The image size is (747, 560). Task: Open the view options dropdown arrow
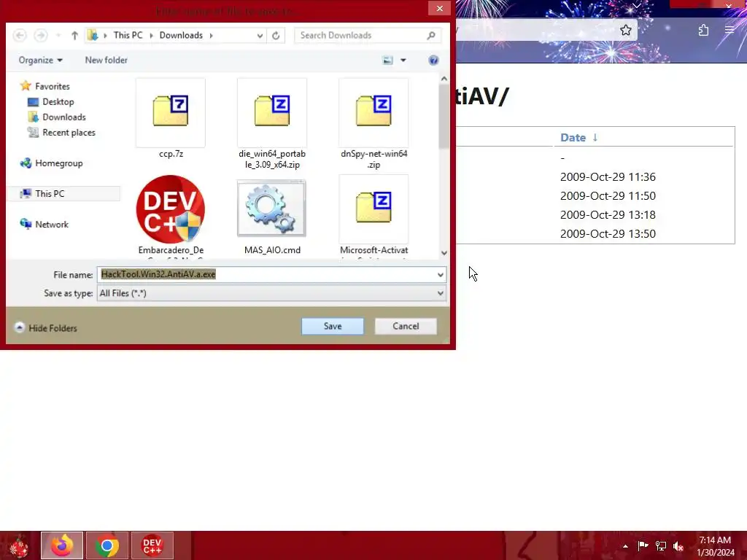point(403,60)
